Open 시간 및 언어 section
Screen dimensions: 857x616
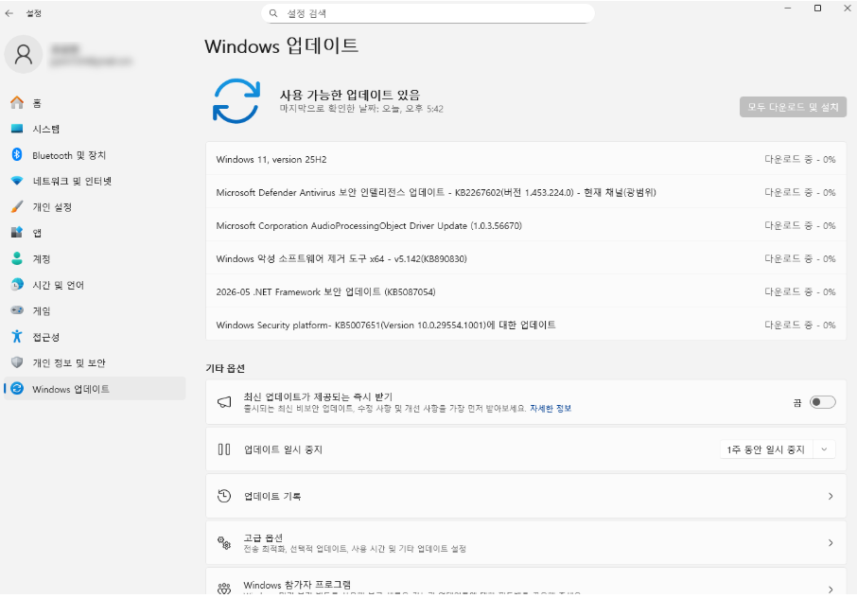[95, 285]
